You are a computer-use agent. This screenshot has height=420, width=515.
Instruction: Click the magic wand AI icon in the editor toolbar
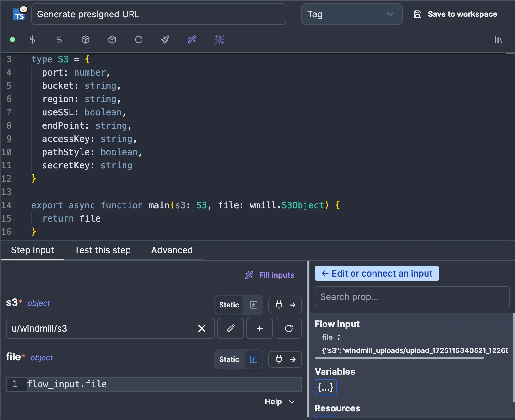click(192, 40)
